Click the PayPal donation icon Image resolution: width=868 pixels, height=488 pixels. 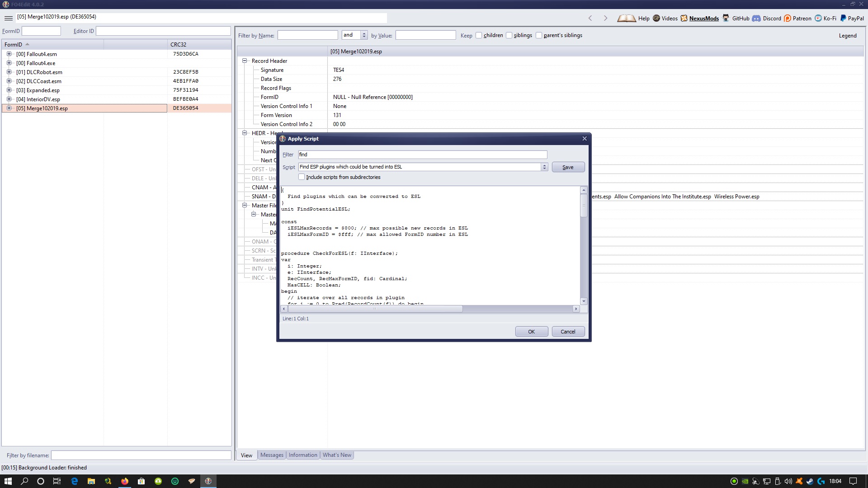[x=843, y=18]
